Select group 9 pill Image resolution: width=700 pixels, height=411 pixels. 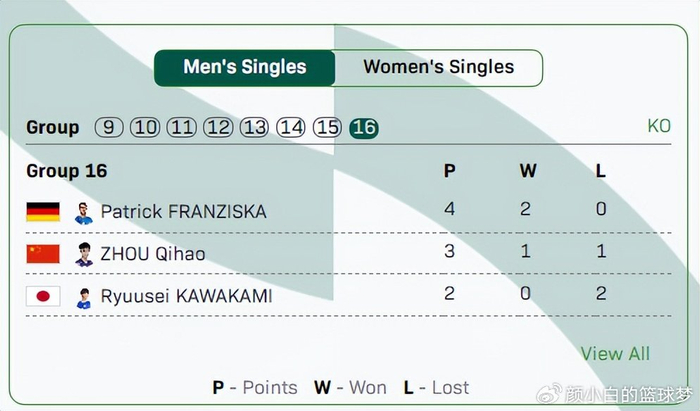pyautogui.click(x=109, y=128)
